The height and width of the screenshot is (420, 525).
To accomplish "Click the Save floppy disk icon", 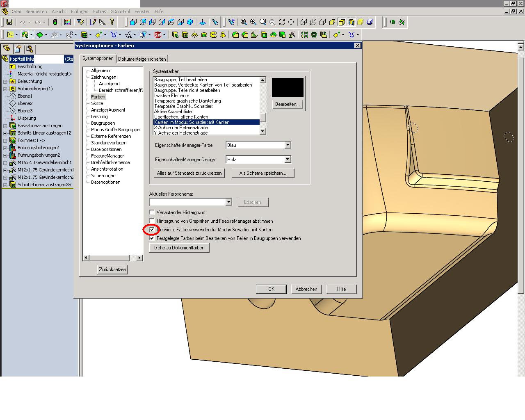I will pyautogui.click(x=9, y=22).
